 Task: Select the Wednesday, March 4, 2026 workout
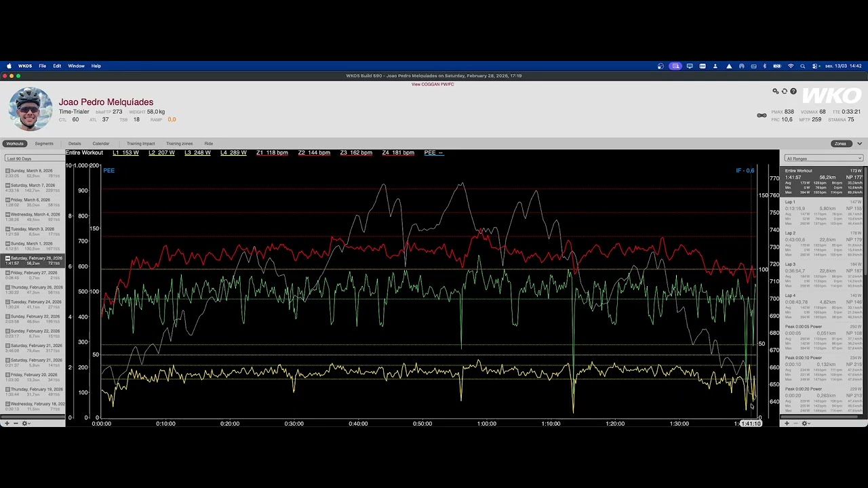[x=34, y=217]
